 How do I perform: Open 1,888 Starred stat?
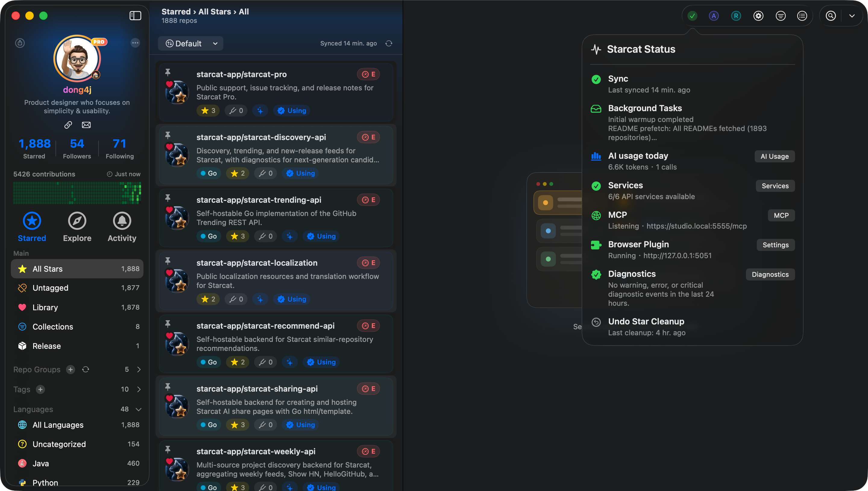[x=34, y=149]
